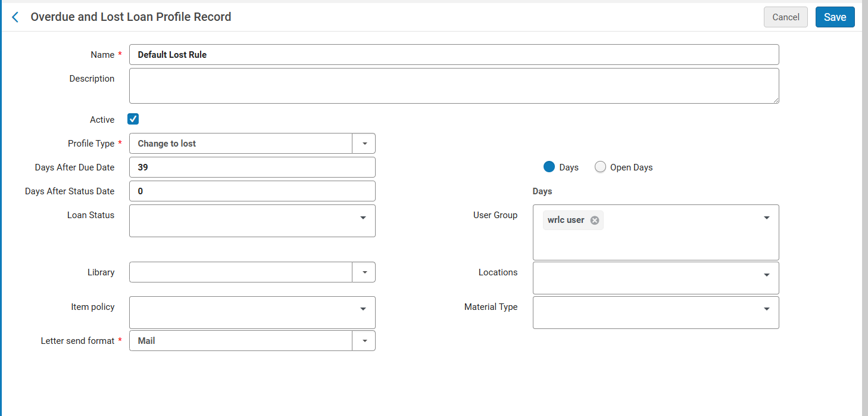Go back using the left chevron icon
The width and height of the screenshot is (868, 416).
coord(15,17)
